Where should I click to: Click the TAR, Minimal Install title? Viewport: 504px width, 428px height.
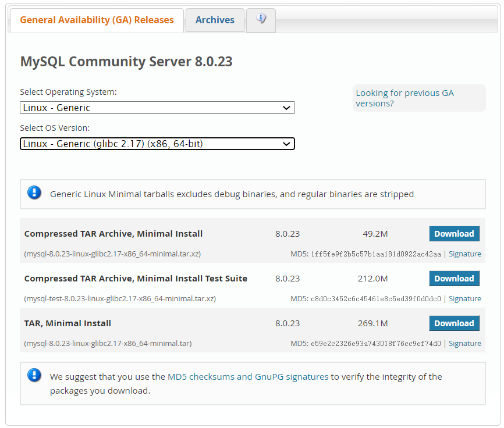point(68,323)
